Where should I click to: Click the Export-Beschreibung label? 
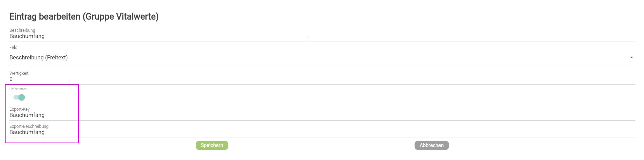point(29,126)
